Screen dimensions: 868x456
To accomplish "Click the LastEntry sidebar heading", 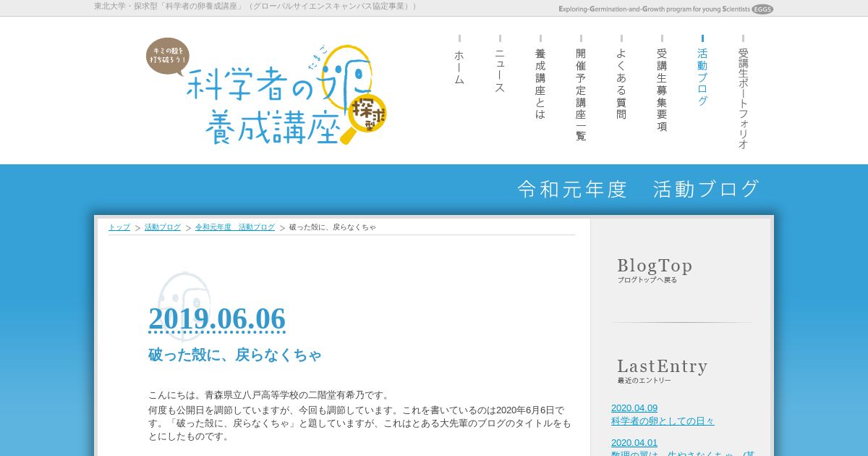I will pos(663,371).
